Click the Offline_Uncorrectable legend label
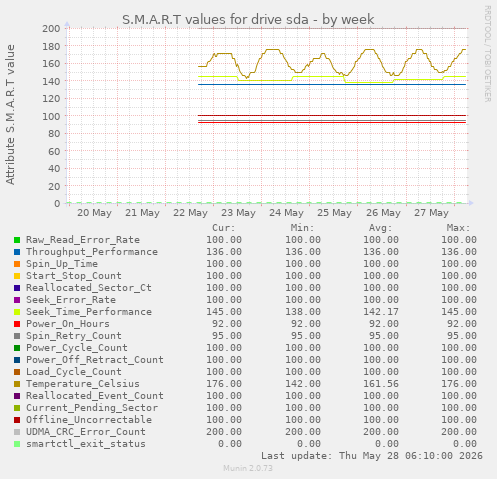This screenshot has height=479, width=497. coord(89,420)
